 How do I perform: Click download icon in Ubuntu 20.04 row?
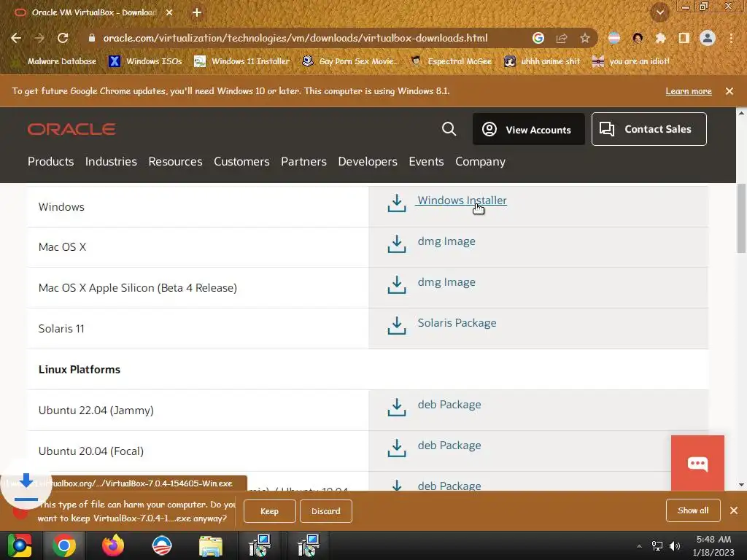pyautogui.click(x=396, y=448)
